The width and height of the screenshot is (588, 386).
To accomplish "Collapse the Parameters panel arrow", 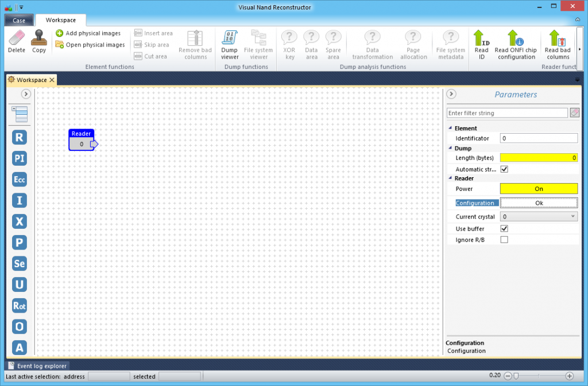I will (x=451, y=94).
